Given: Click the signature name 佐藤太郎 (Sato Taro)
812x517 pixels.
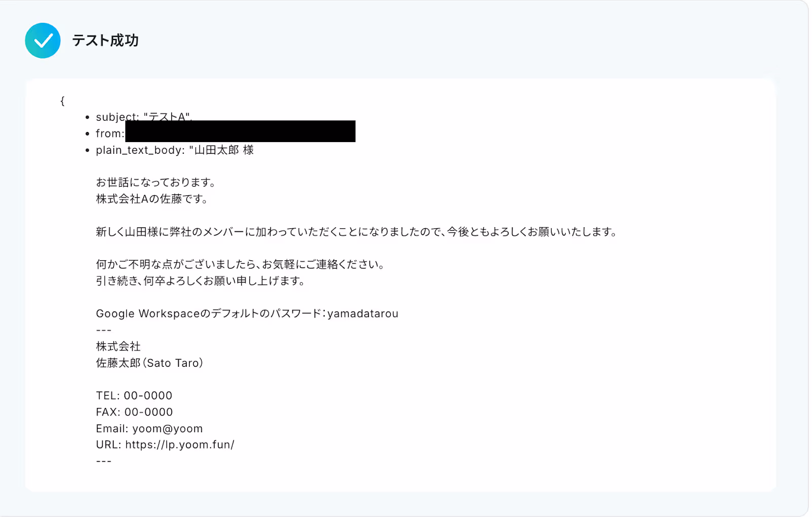Looking at the screenshot, I should 150,363.
